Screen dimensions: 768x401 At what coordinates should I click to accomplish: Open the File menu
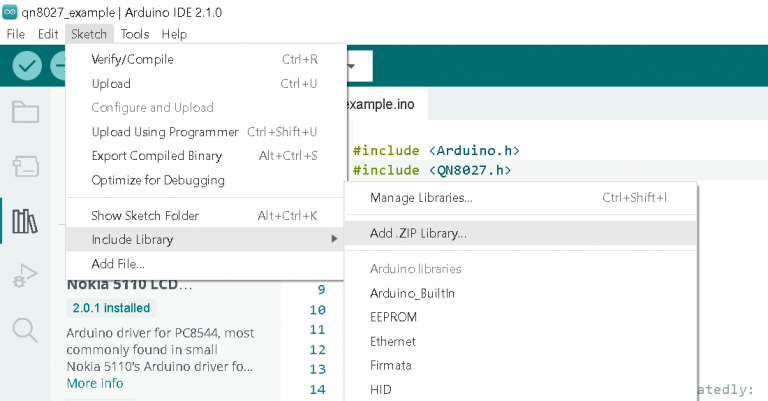16,34
